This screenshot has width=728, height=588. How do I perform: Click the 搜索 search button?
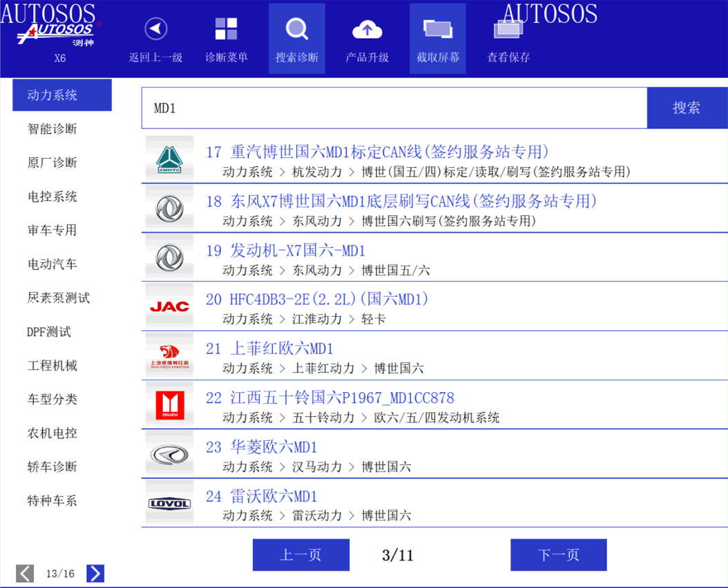pyautogui.click(x=687, y=108)
